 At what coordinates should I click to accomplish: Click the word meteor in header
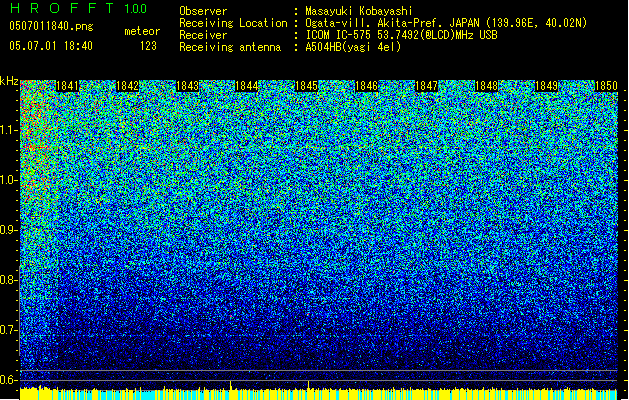(142, 31)
